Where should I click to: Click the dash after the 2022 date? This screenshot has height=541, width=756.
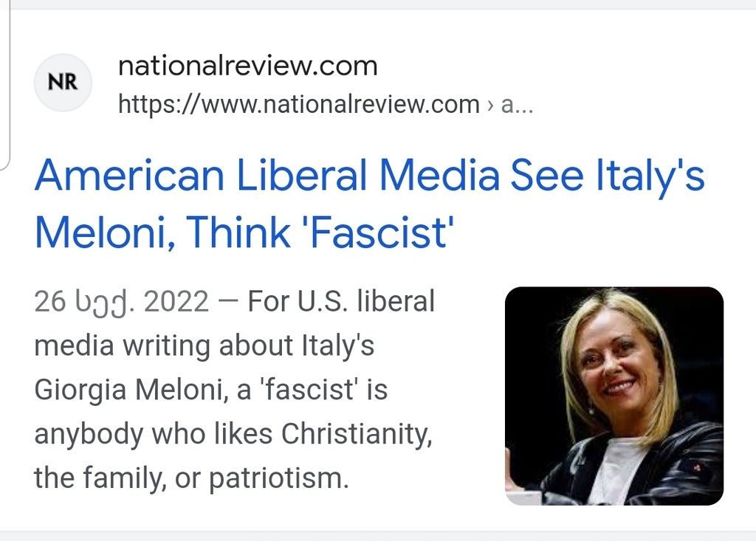coord(228,301)
